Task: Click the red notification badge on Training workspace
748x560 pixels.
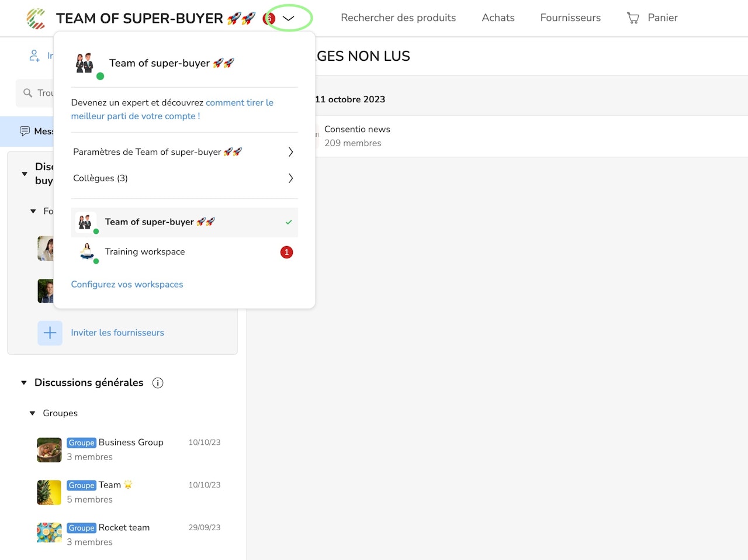Action: click(x=286, y=252)
